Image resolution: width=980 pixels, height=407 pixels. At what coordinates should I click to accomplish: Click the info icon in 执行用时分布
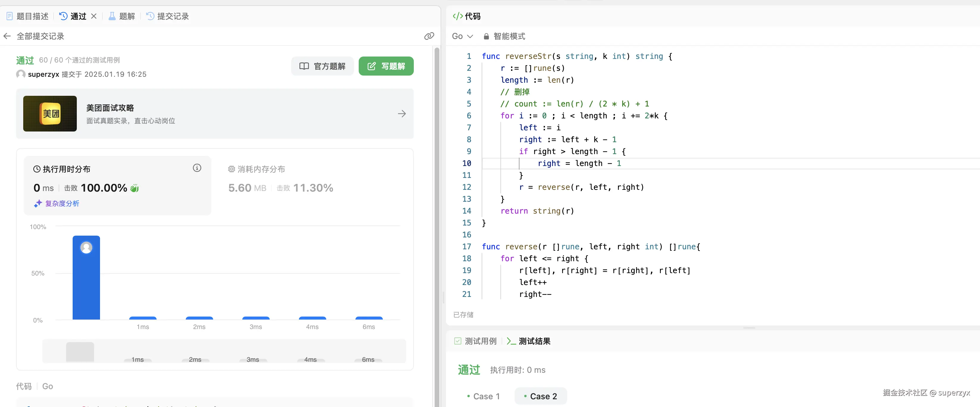(x=197, y=168)
